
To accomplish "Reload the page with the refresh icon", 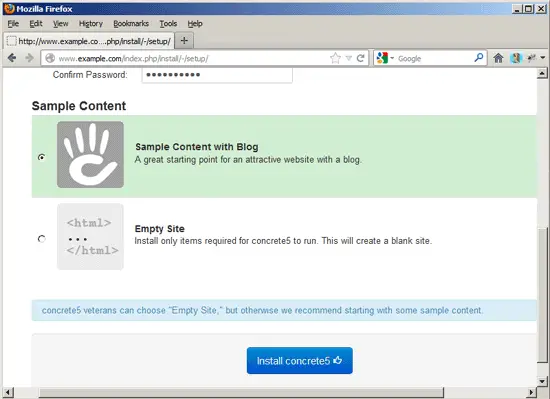I will point(360,58).
